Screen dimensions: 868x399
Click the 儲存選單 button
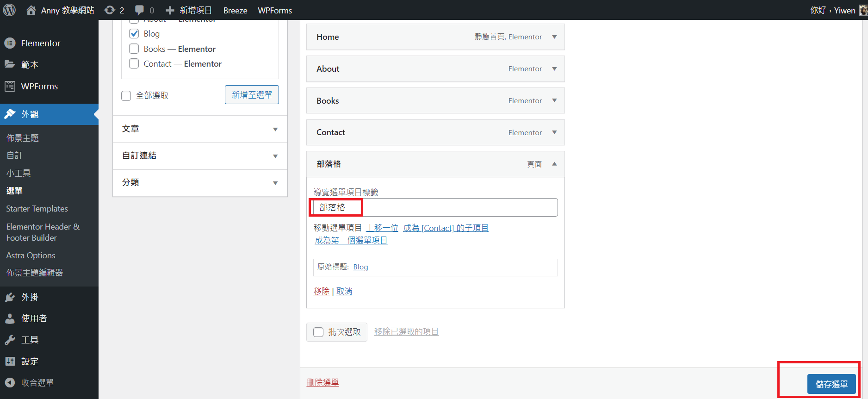[x=831, y=384]
